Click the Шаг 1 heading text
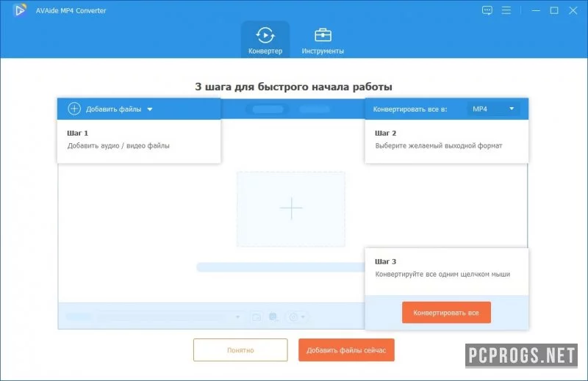 coord(78,133)
